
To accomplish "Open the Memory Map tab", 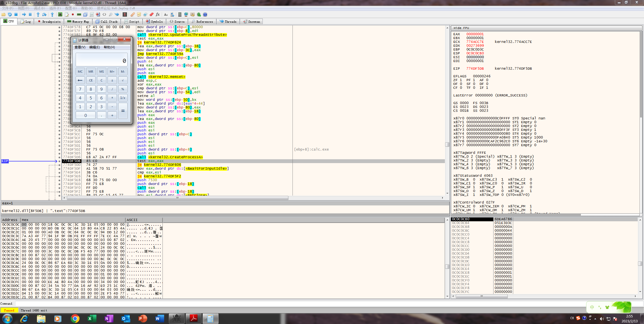I will click(78, 22).
